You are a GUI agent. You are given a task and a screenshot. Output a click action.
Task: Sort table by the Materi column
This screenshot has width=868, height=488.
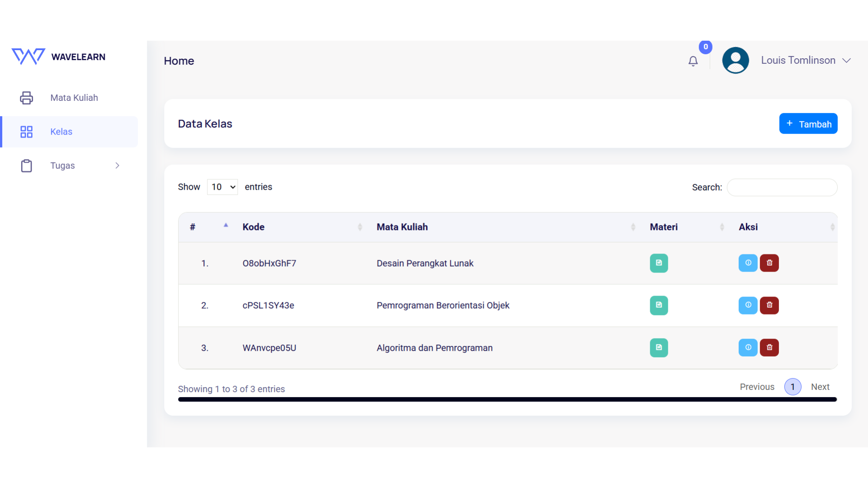[684, 227]
